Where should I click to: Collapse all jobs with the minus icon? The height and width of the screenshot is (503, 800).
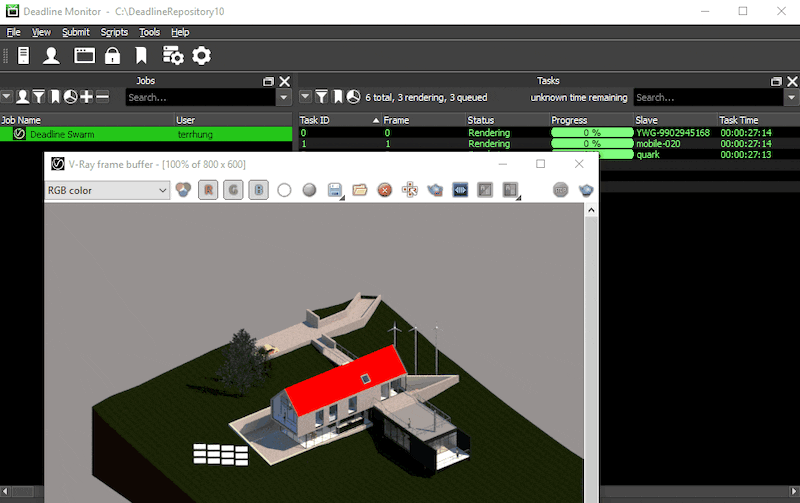103,97
